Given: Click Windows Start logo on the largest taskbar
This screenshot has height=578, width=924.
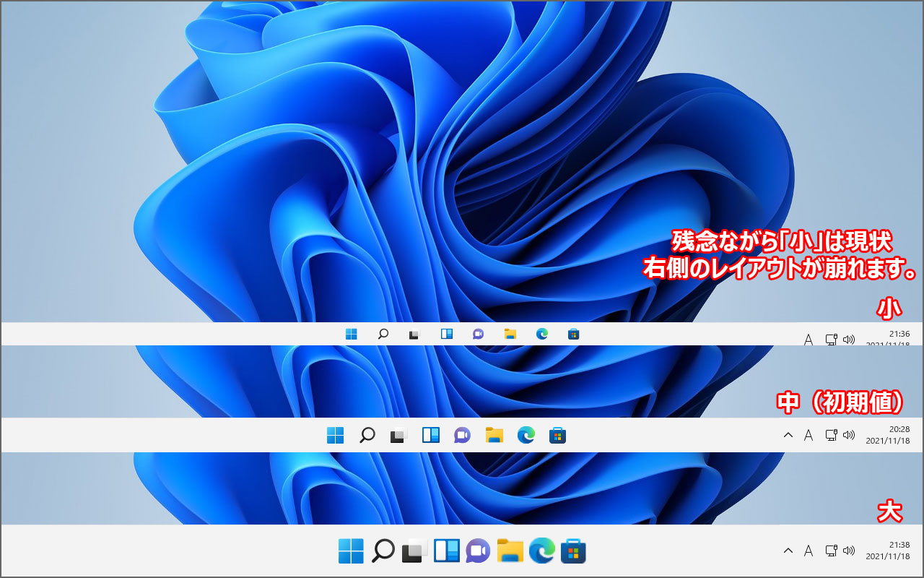Looking at the screenshot, I should tap(352, 551).
